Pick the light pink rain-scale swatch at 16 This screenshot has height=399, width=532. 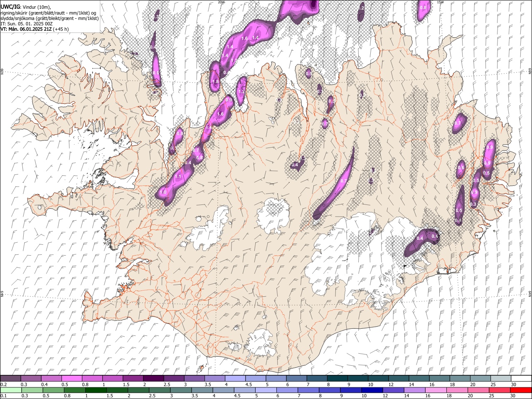[436, 390]
